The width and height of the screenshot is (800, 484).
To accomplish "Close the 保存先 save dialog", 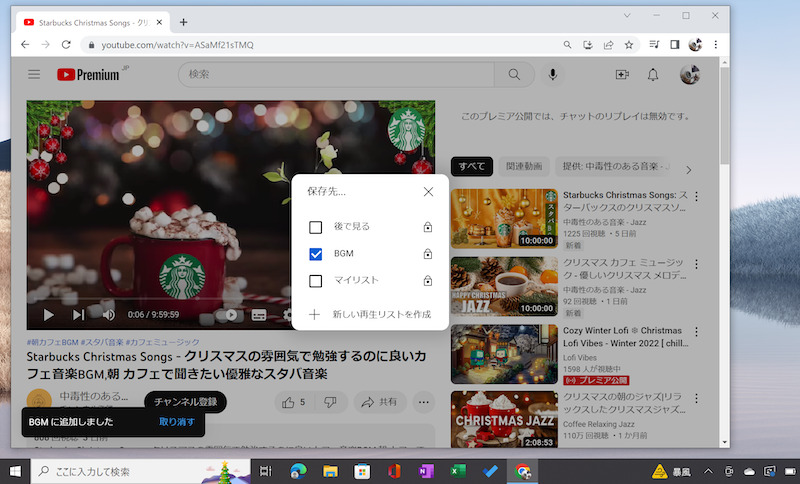I will pos(428,191).
